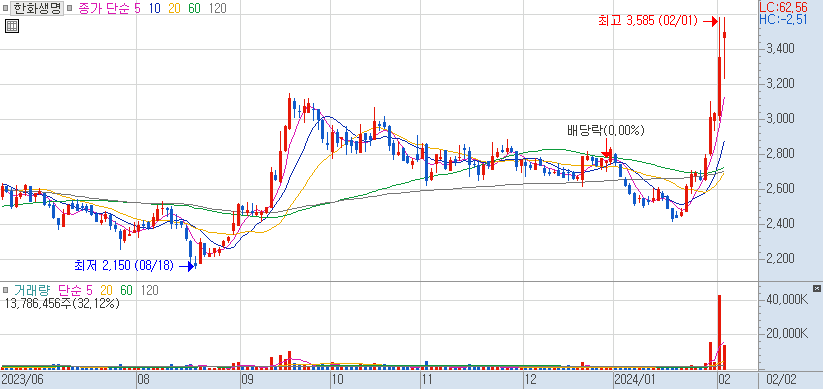The width and height of the screenshot is (823, 389).
Task: Click the tallest red volume bar
Action: click(x=719, y=332)
